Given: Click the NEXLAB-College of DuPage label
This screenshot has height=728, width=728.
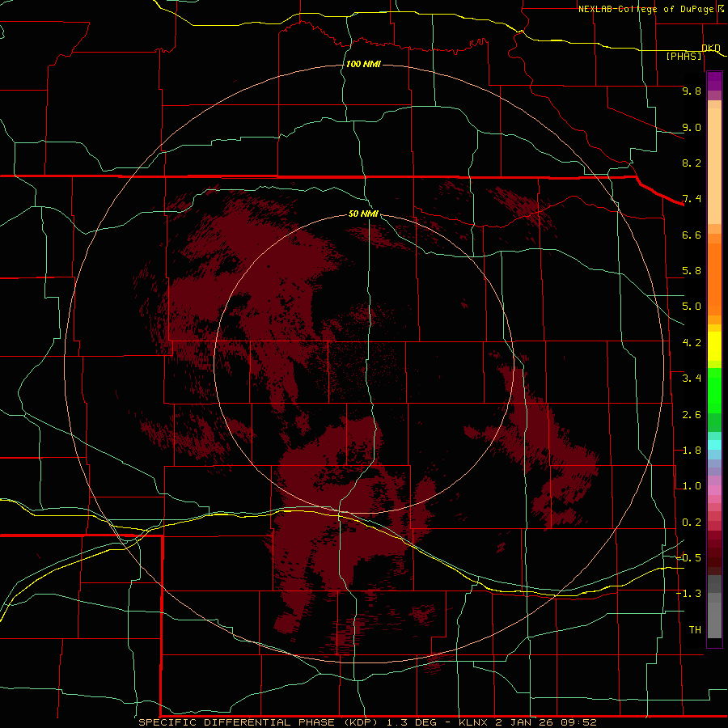Looking at the screenshot, I should pyautogui.click(x=647, y=9).
